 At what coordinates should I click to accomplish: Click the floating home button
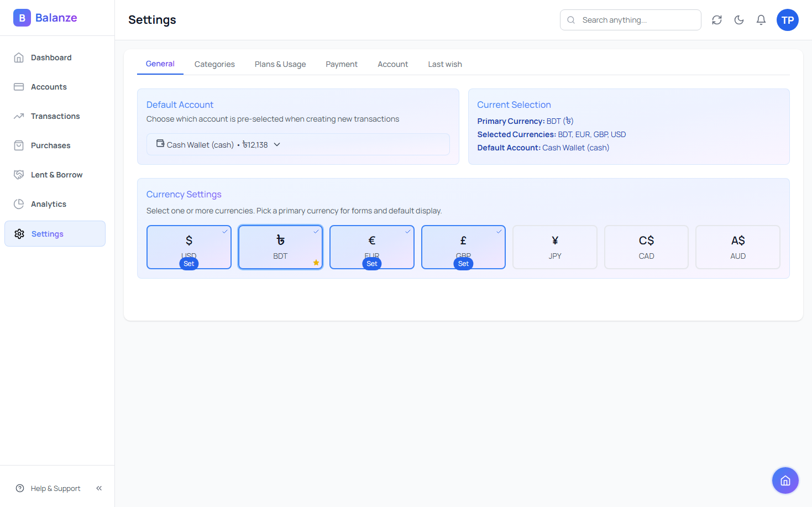[x=785, y=480]
